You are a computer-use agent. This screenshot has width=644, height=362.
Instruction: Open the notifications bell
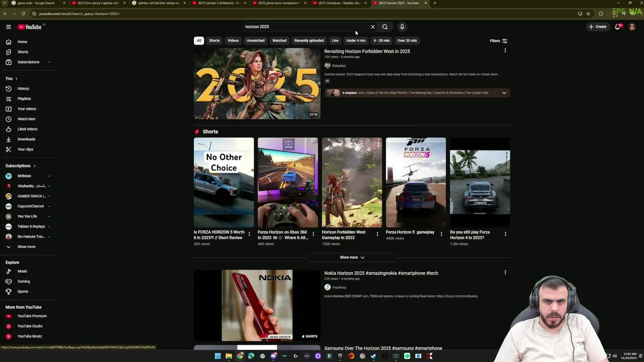[618, 27]
